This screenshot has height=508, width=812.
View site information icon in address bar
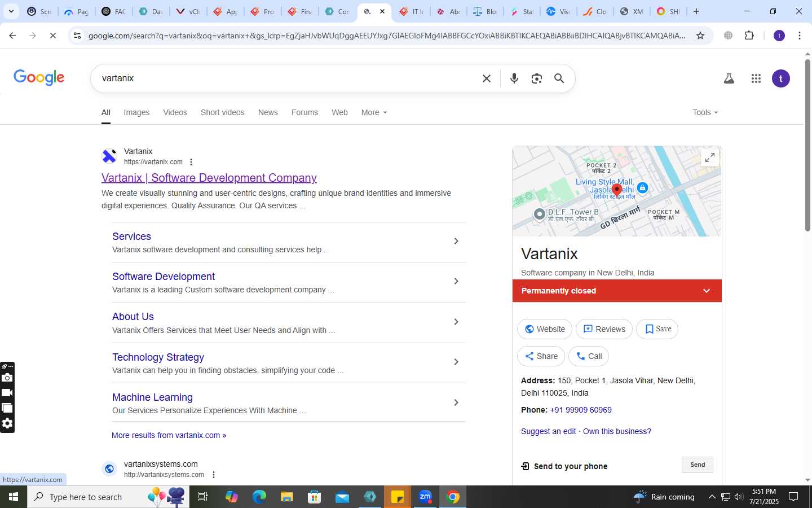click(77, 36)
